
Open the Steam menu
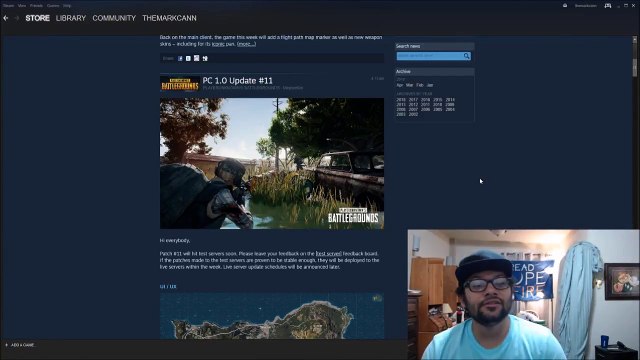[8, 6]
